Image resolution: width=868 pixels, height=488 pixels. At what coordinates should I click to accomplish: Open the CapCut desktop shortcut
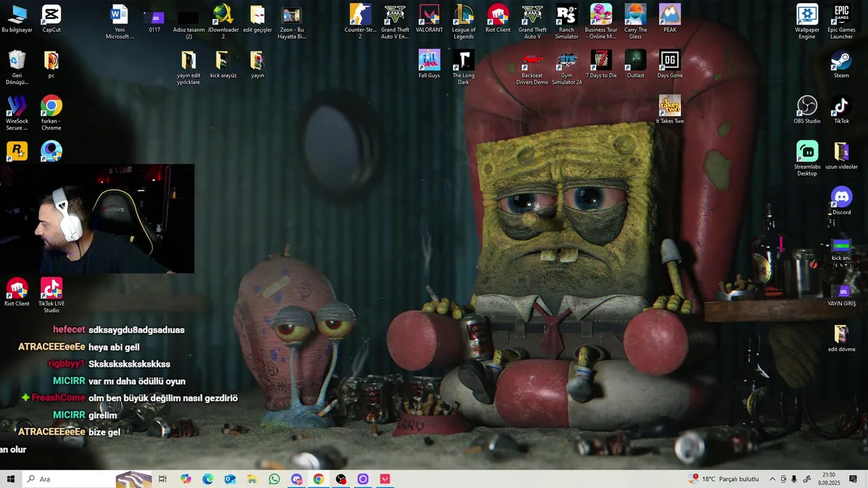coord(51,19)
